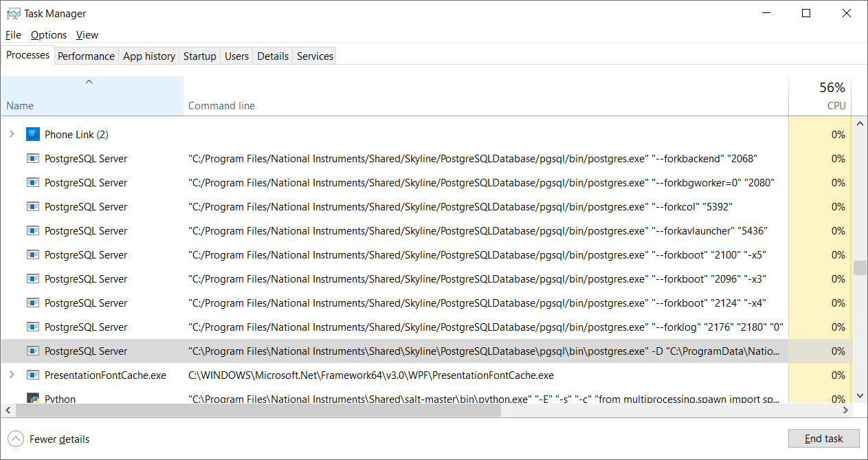
Task: Maximize the Task Manager window
Action: click(807, 13)
